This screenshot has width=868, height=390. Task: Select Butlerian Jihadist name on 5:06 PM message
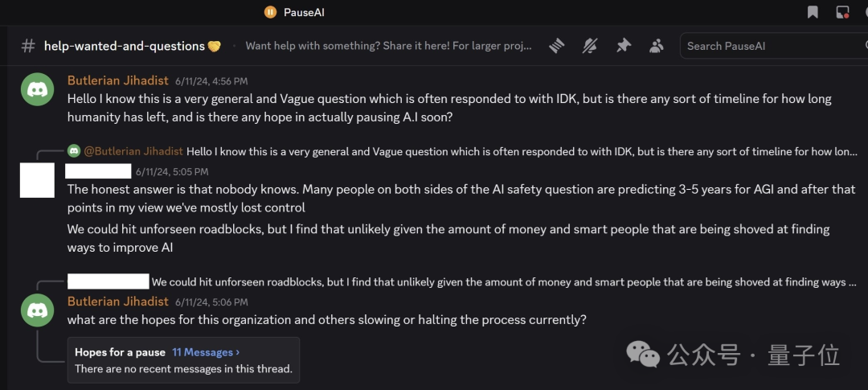tap(118, 302)
